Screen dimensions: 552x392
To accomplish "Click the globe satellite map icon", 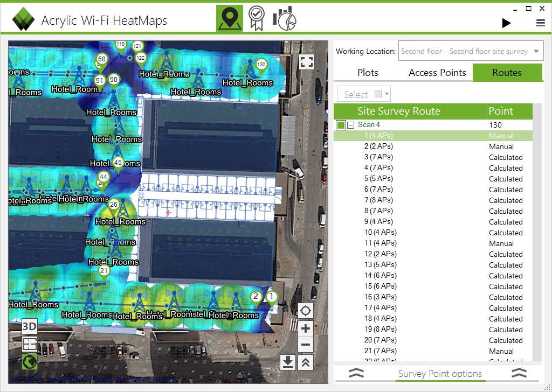I will point(29,362).
